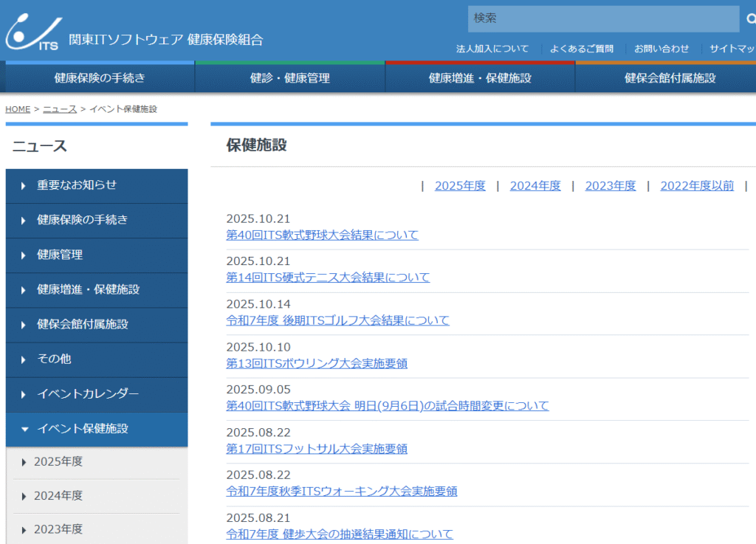This screenshot has width=756, height=544.
Task: Click the ITS logo in the header
Action: pyautogui.click(x=33, y=32)
